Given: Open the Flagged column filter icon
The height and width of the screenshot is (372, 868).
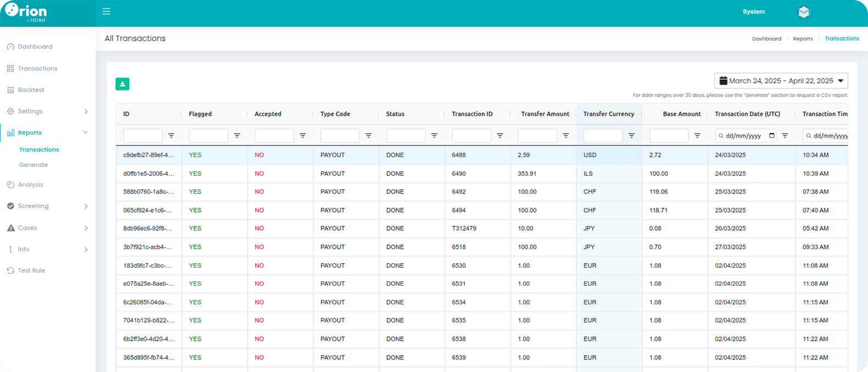Looking at the screenshot, I should pyautogui.click(x=237, y=136).
